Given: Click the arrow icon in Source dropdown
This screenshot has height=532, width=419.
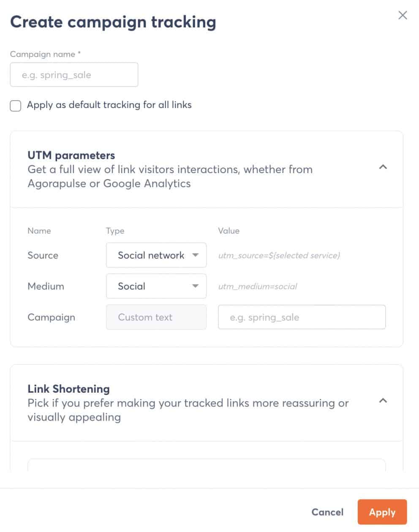Looking at the screenshot, I should [x=195, y=255].
